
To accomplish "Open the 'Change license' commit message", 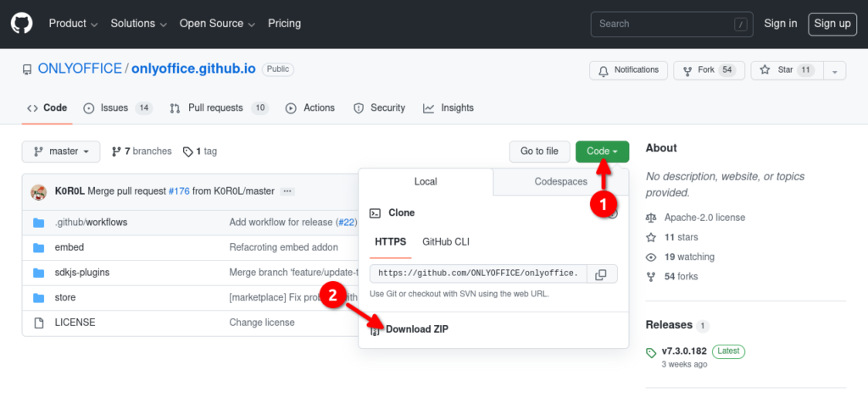I will [x=262, y=323].
